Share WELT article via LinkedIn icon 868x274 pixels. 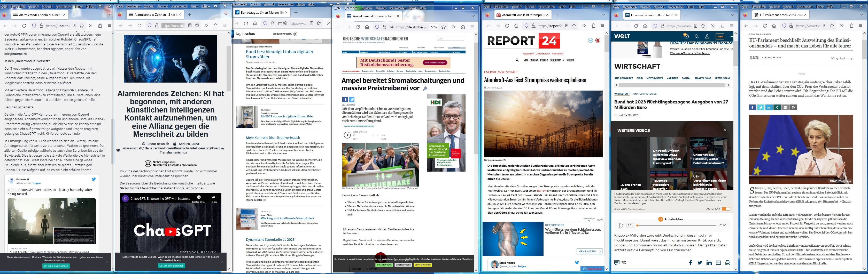coord(709,263)
